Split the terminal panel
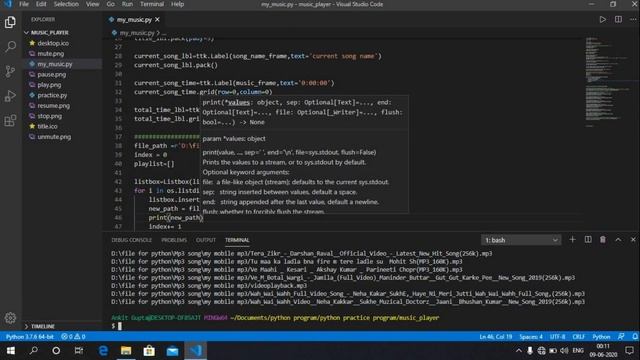Screen dimensions: 640x360 click(588, 240)
